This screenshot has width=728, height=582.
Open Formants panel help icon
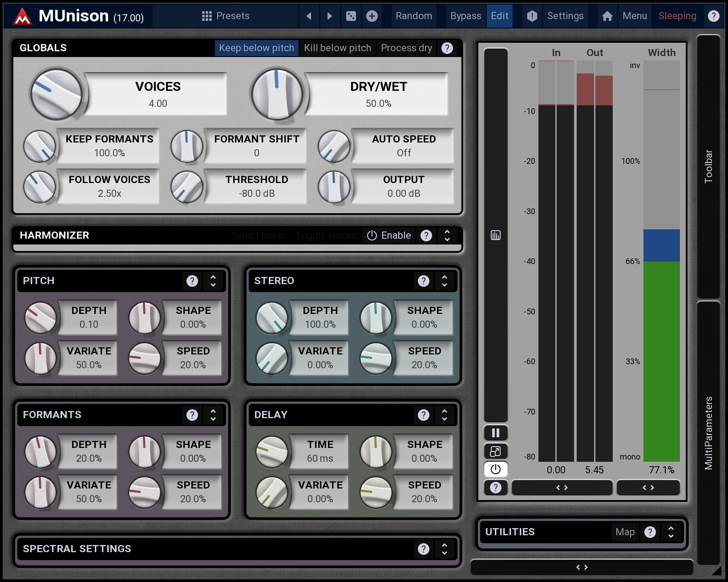tap(192, 415)
